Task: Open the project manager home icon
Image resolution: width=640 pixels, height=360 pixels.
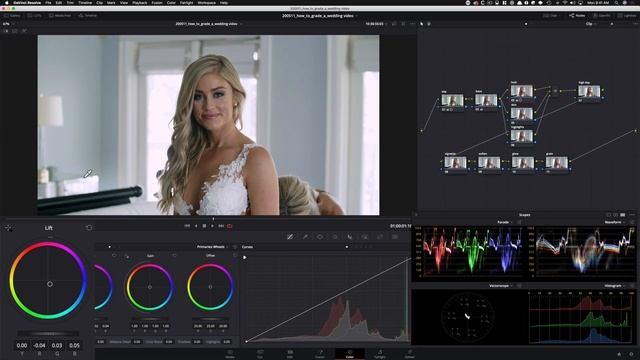Action: (619, 354)
